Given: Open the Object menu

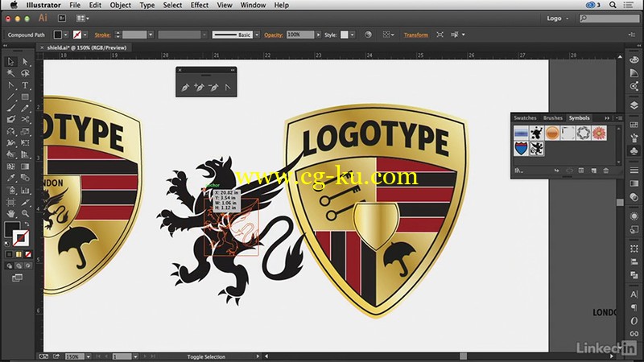Looking at the screenshot, I should 120,5.
